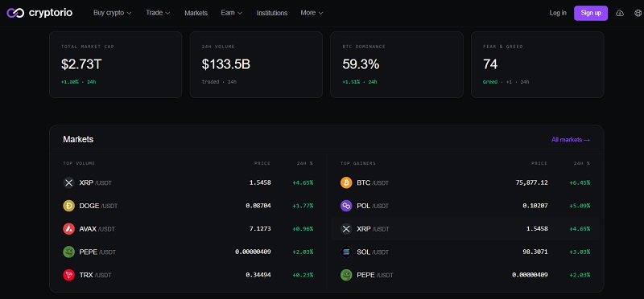Open the Institutions nav item

272,13
